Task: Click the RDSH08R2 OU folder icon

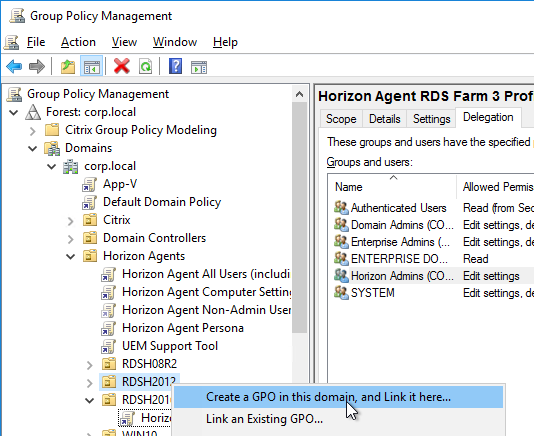Action: pos(109,364)
